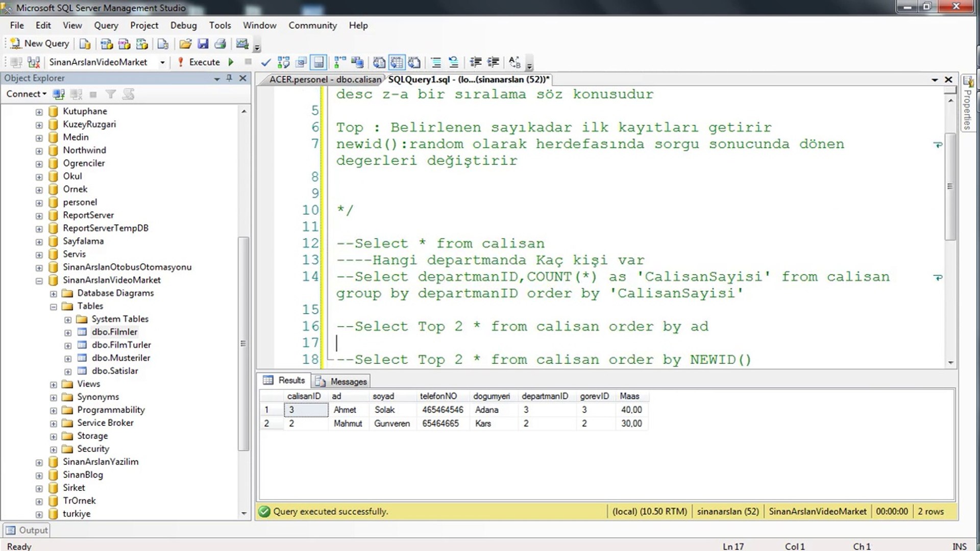The image size is (980, 551).
Task: Switch to the Messages tab
Action: pyautogui.click(x=341, y=381)
